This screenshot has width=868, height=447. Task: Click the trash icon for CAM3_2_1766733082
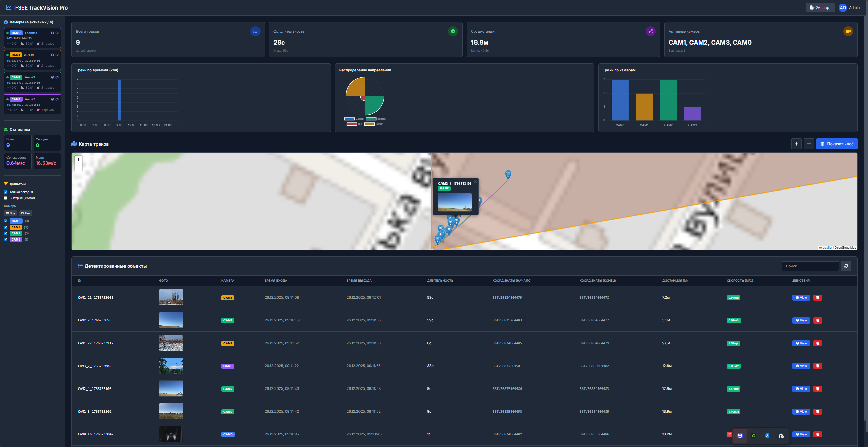click(x=817, y=366)
